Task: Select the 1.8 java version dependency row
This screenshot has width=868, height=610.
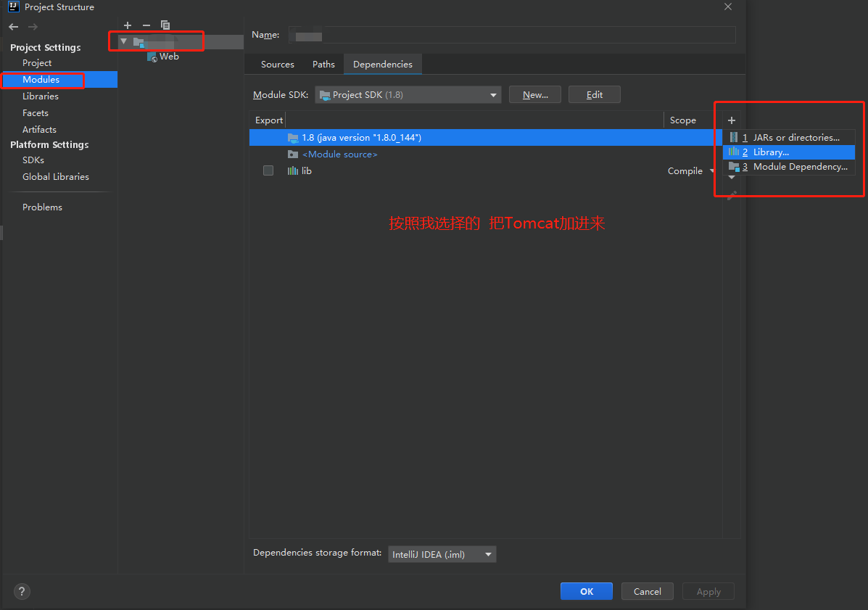Action: tap(485, 137)
